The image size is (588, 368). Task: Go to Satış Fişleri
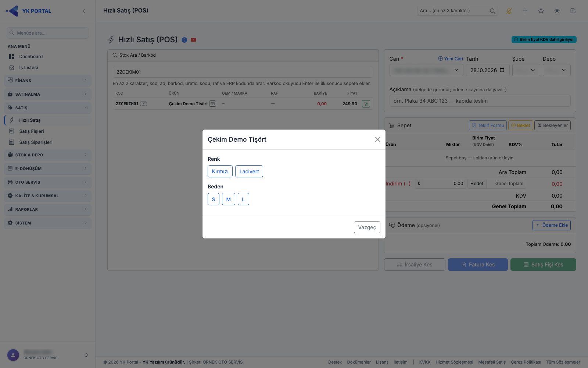[x=32, y=131]
